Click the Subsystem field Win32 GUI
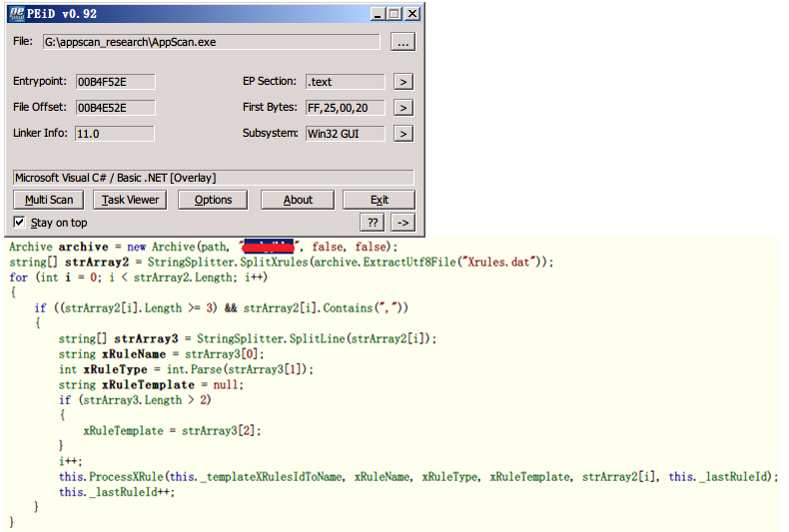Viewport: 789px width, 532px height. tap(346, 134)
